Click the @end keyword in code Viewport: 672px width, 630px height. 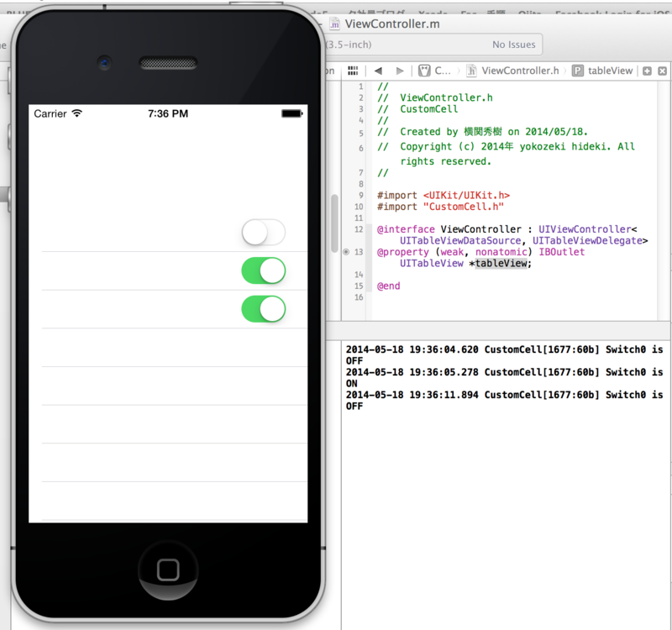pyautogui.click(x=388, y=286)
